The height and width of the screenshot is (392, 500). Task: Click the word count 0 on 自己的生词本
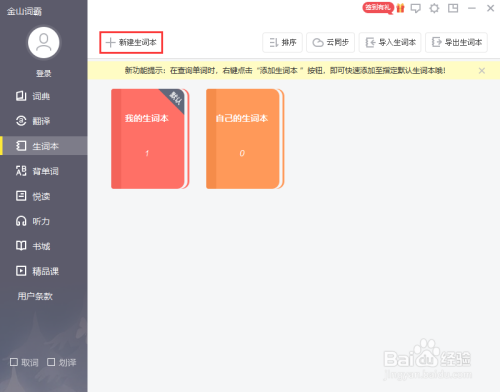point(242,153)
